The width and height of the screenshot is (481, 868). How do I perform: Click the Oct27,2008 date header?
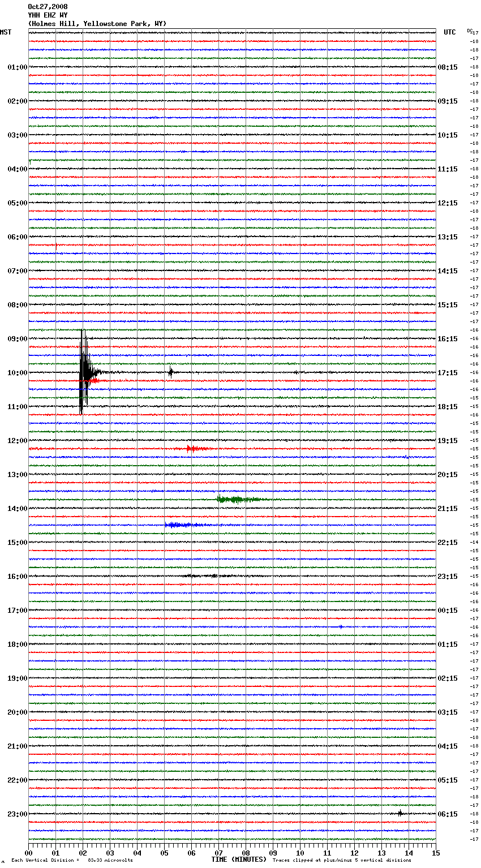48,7
